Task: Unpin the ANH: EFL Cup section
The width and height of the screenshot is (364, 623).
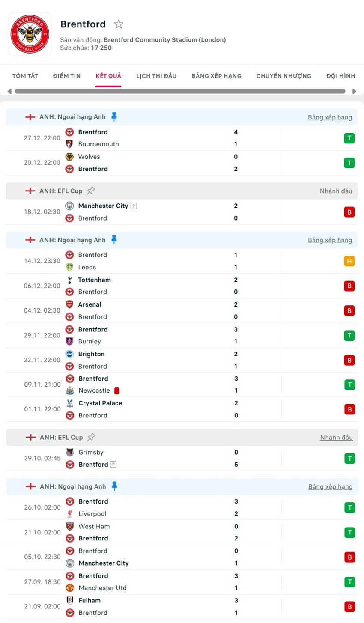Action: click(x=91, y=190)
